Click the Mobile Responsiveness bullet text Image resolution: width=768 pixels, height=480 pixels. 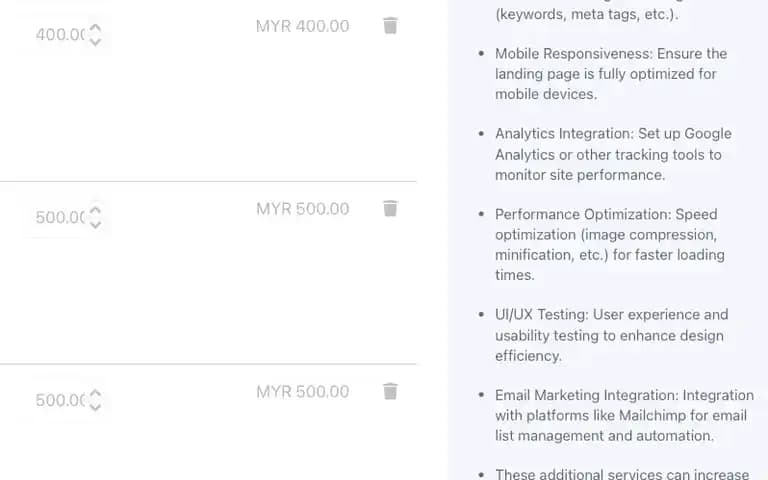(611, 73)
